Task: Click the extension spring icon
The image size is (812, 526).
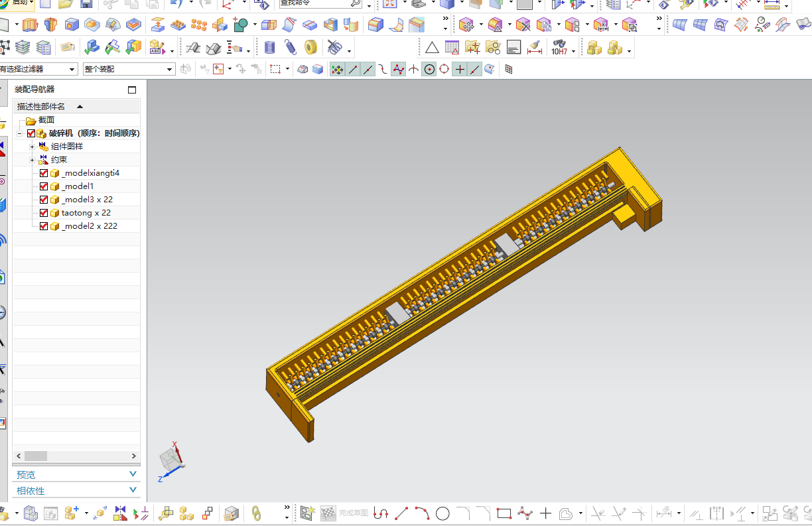Action: (290, 48)
